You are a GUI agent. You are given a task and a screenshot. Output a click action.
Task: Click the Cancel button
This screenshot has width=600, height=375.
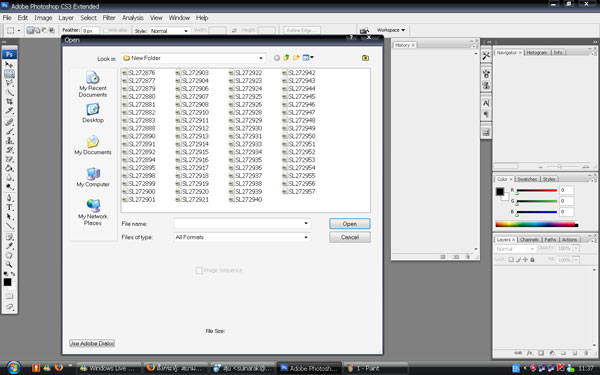pyautogui.click(x=350, y=237)
